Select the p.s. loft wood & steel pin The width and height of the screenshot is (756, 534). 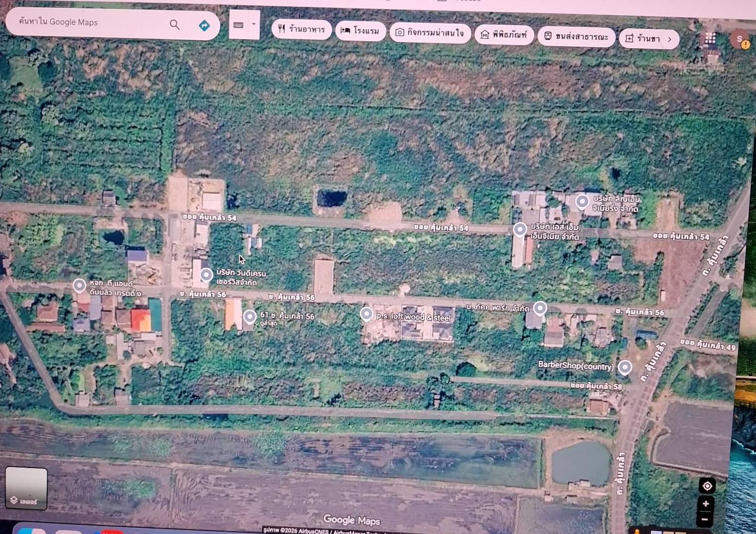point(367,314)
